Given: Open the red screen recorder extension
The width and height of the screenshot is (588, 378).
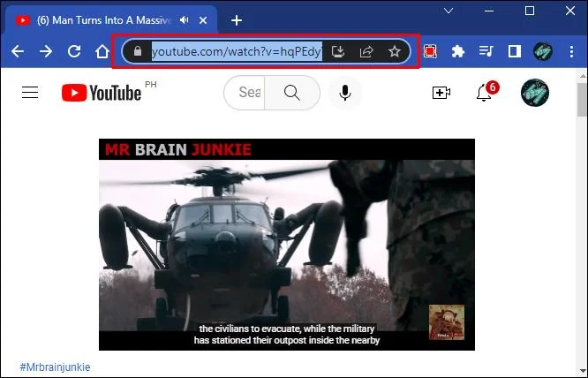Looking at the screenshot, I should pyautogui.click(x=430, y=51).
